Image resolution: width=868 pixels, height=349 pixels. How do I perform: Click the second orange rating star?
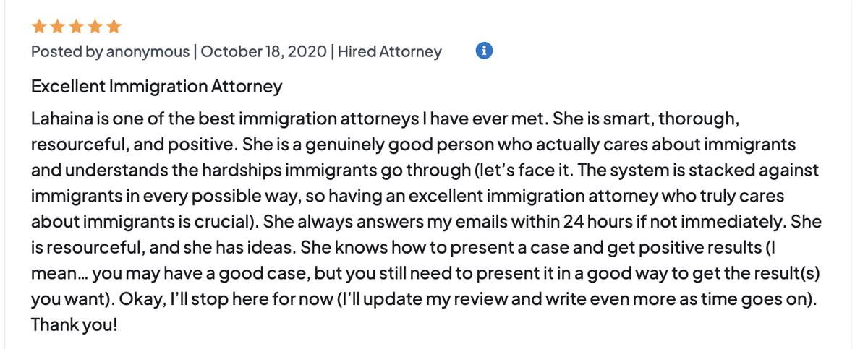pyautogui.click(x=58, y=27)
